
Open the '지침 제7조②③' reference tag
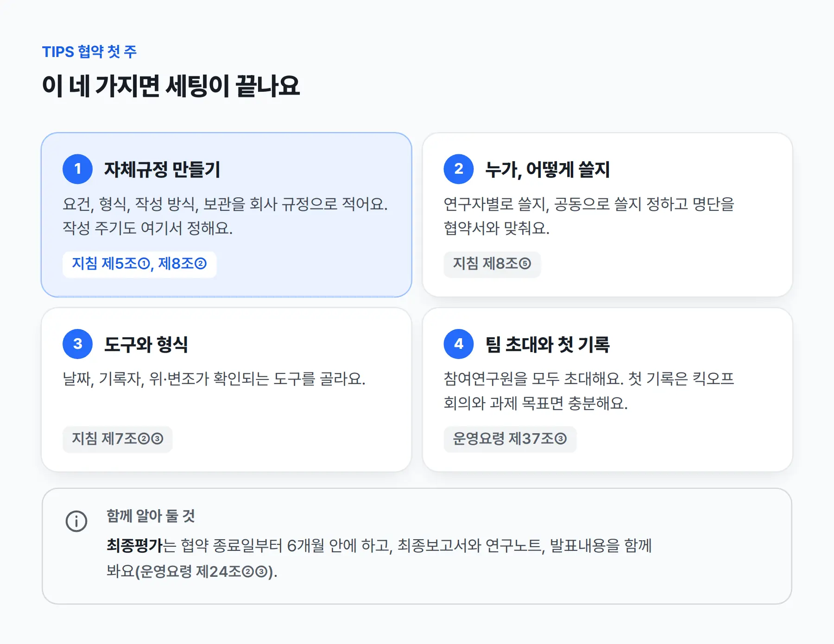pos(117,439)
